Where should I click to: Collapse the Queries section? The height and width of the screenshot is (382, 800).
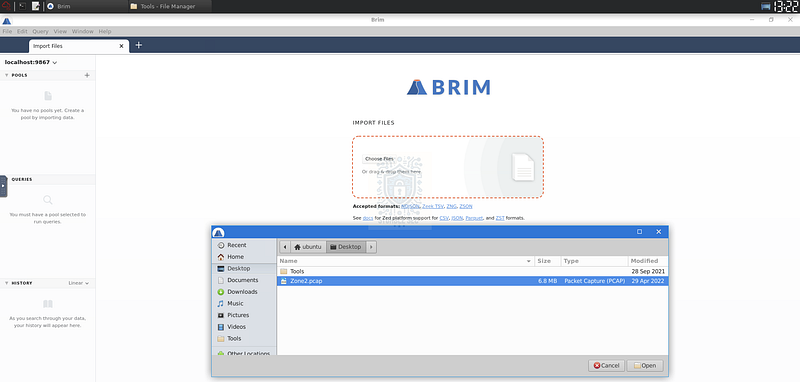(x=7, y=180)
